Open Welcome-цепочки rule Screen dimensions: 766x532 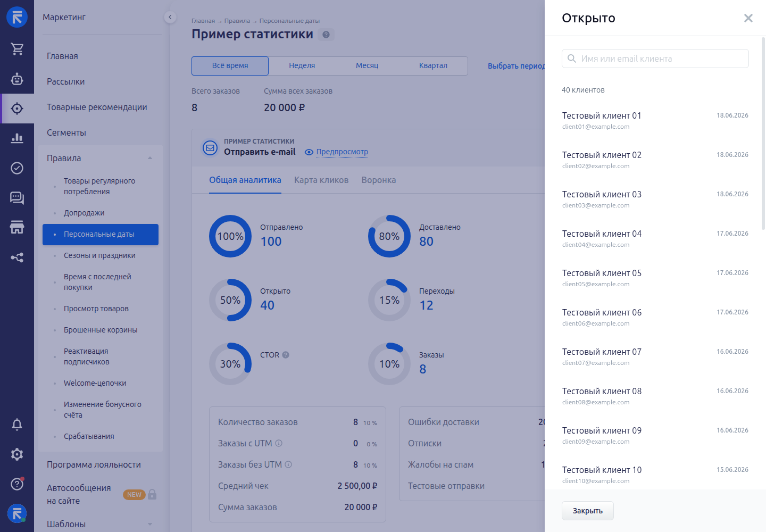coord(95,383)
